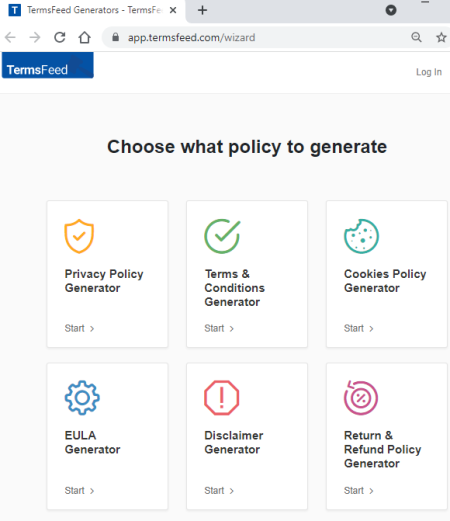This screenshot has height=521, width=450.
Task: Click the Privacy Policy shield icon
Action: click(x=79, y=236)
